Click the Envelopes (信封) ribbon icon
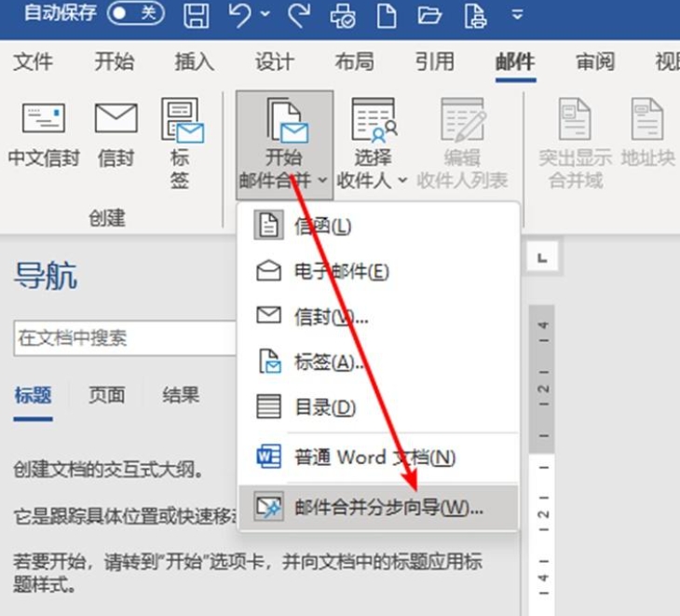This screenshot has width=680, height=616. pyautogui.click(x=116, y=136)
